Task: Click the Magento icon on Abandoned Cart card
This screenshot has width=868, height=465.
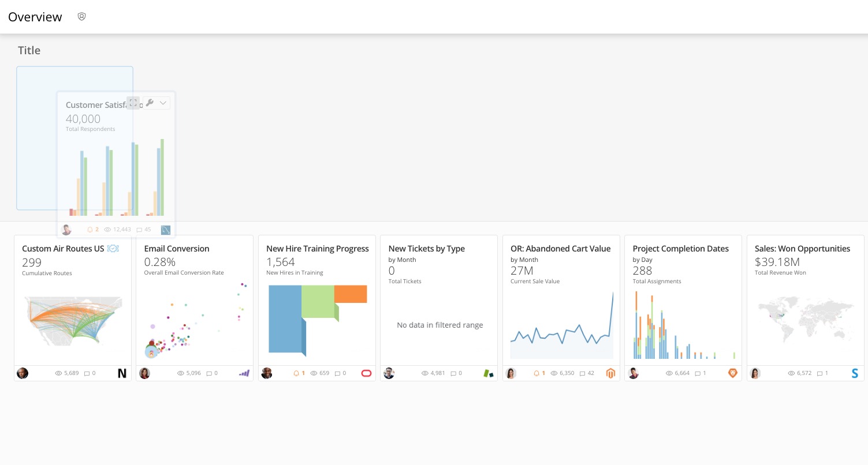Action: click(x=610, y=373)
